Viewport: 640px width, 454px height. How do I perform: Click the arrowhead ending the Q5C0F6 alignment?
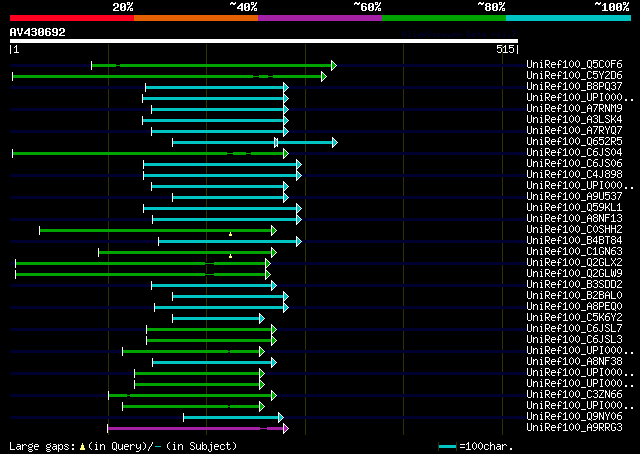(334, 65)
